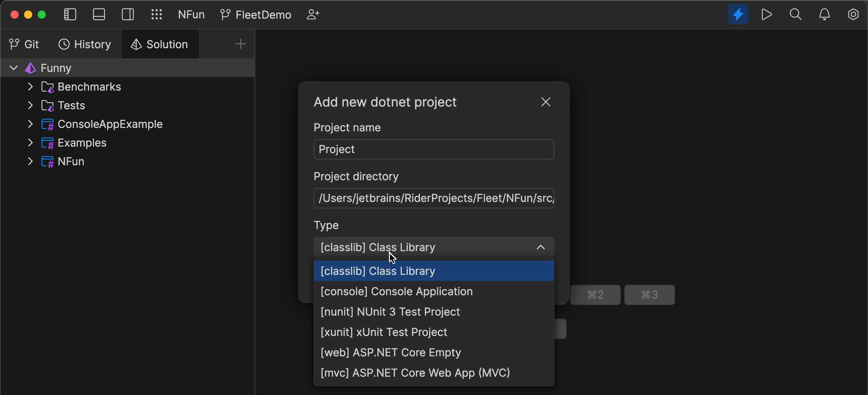Expand the Examples project
The image size is (868, 395).
30,143
